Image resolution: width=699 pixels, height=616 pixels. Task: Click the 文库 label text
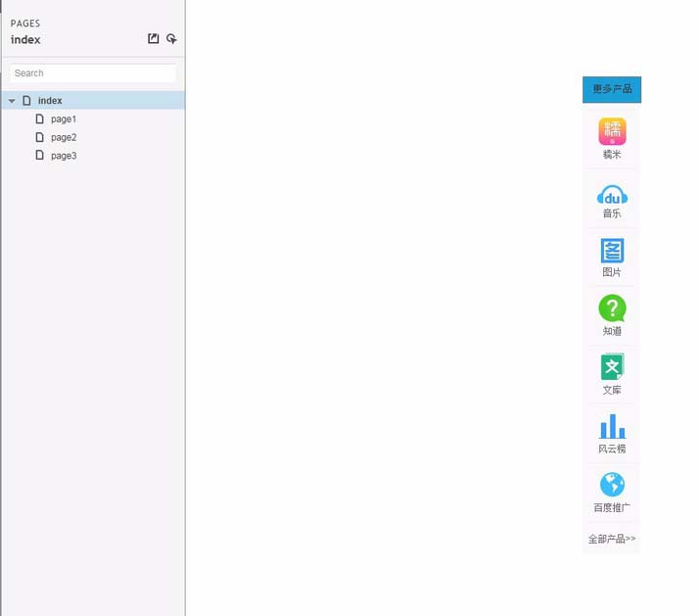click(x=612, y=390)
